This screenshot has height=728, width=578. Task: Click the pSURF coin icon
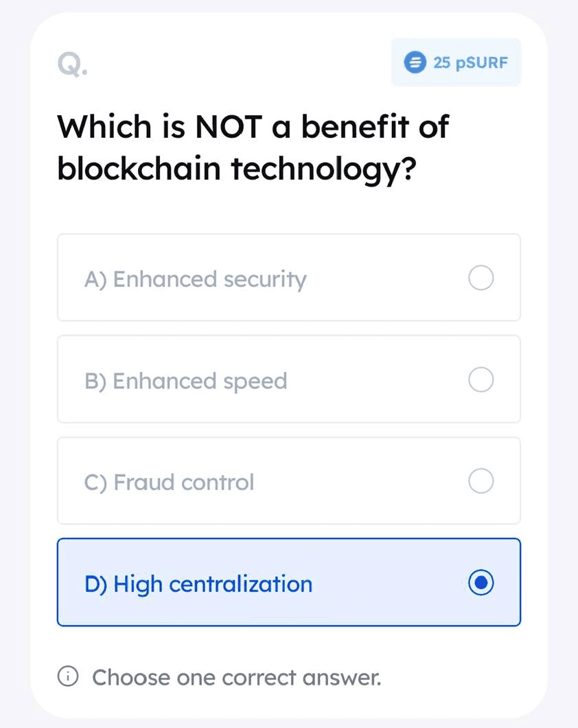point(415,62)
